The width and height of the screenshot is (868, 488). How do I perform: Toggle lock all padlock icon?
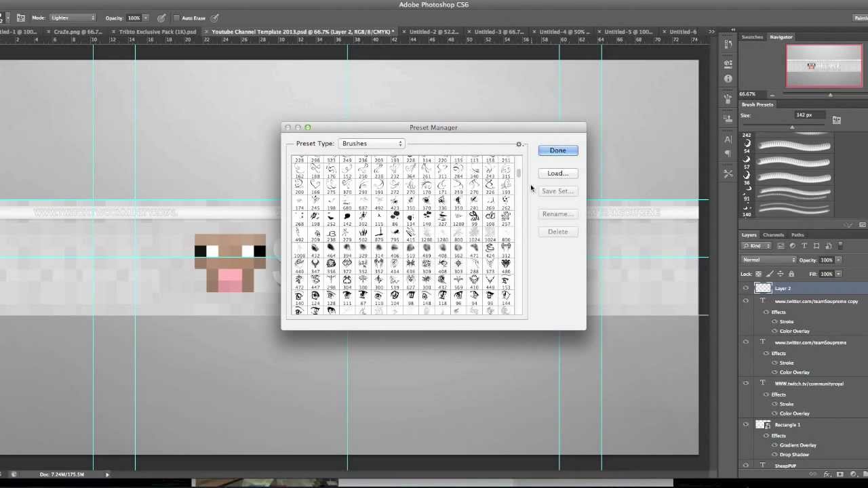(x=791, y=274)
